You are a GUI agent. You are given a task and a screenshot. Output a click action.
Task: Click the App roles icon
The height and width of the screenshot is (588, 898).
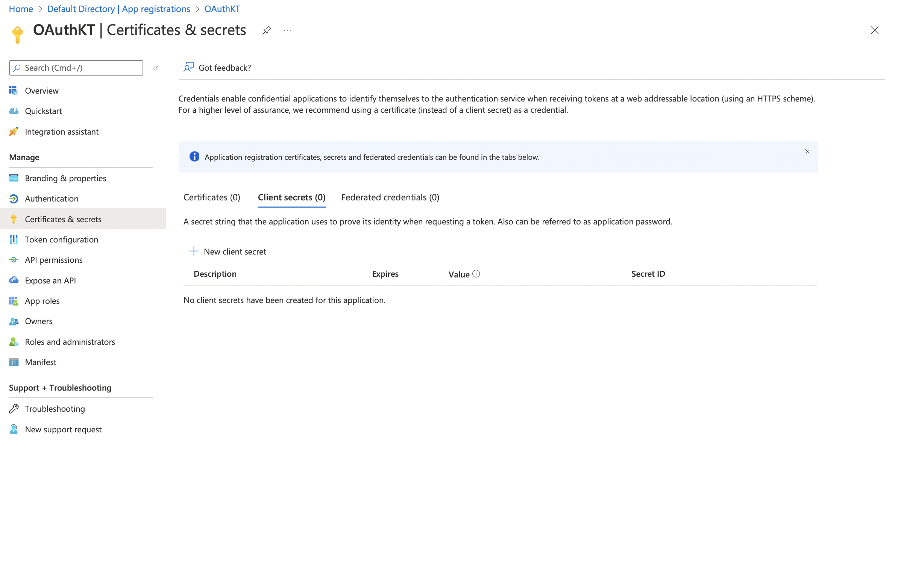pyautogui.click(x=14, y=301)
